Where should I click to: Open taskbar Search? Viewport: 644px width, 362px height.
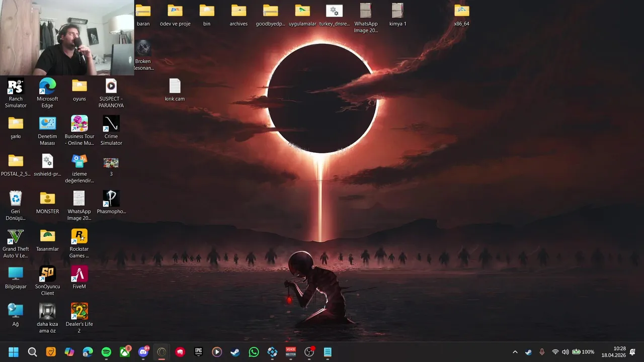[x=32, y=352]
